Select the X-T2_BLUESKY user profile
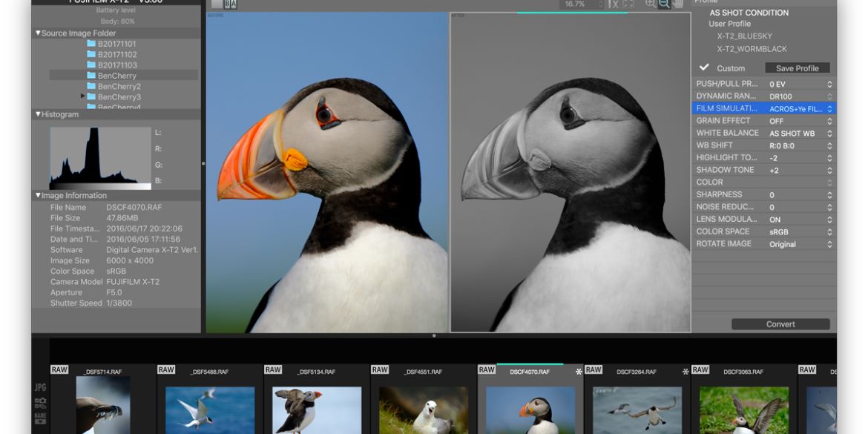This screenshot has width=868, height=434. coord(744,36)
